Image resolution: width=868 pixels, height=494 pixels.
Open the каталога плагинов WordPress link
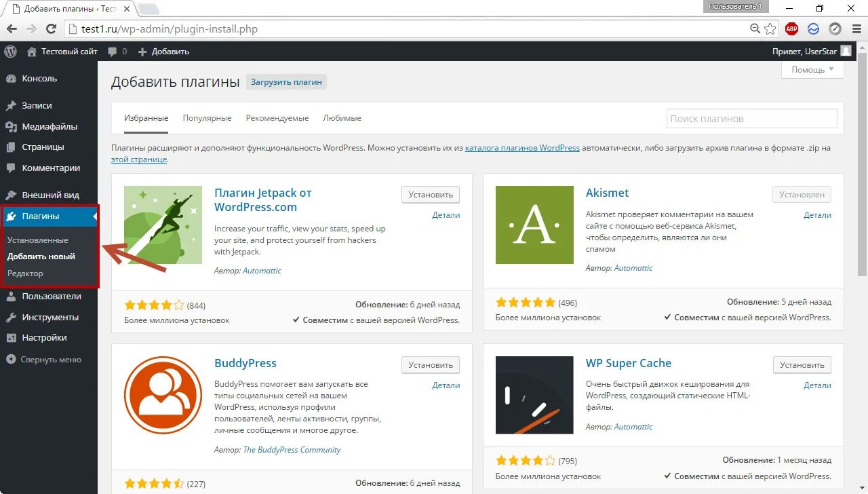click(x=522, y=147)
